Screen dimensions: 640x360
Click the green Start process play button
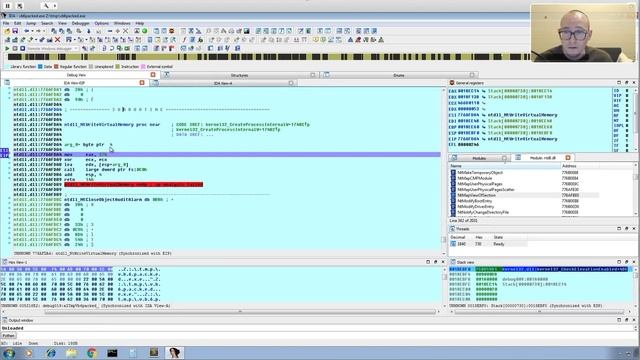(x=7, y=48)
